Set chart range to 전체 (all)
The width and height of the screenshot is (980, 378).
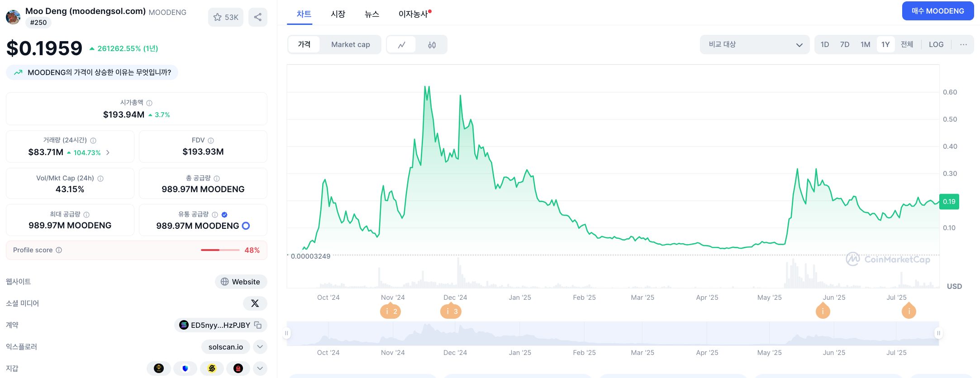[x=907, y=44]
